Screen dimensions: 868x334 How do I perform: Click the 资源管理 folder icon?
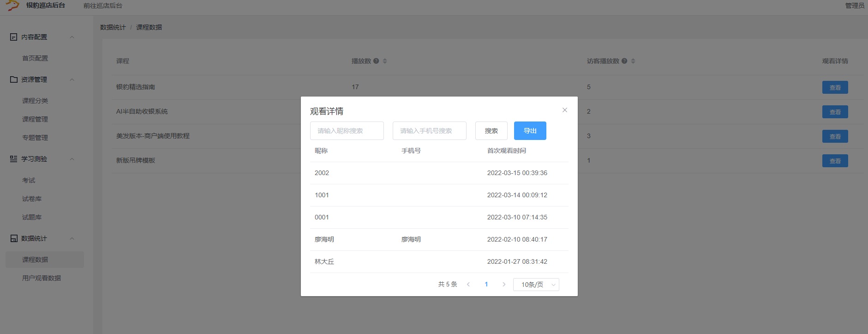coord(14,79)
